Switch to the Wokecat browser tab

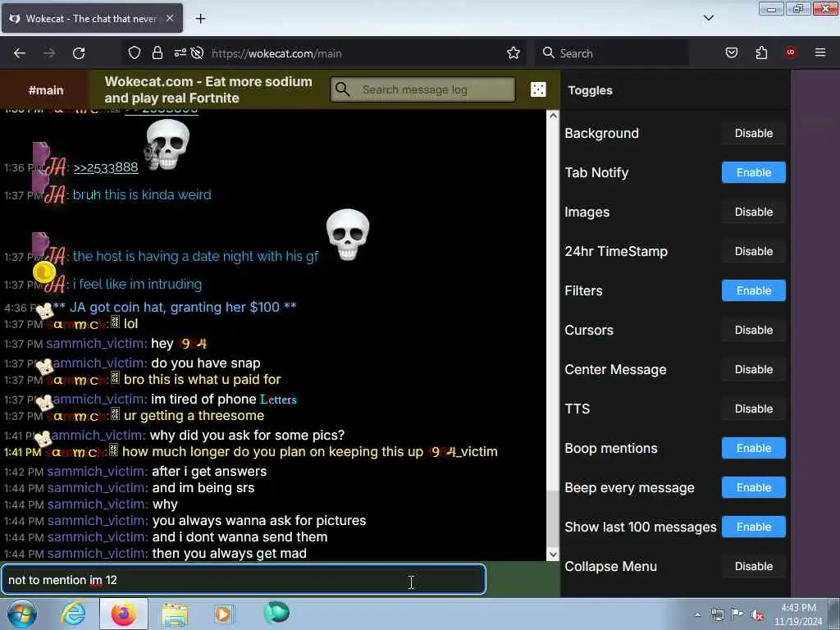click(92, 19)
